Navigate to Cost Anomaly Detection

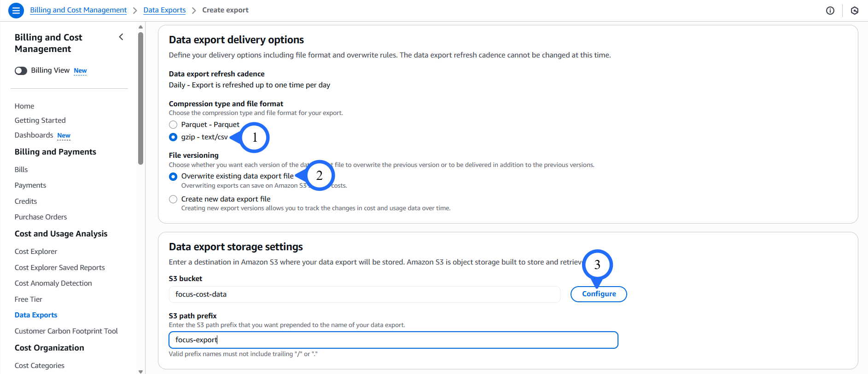[x=53, y=283]
